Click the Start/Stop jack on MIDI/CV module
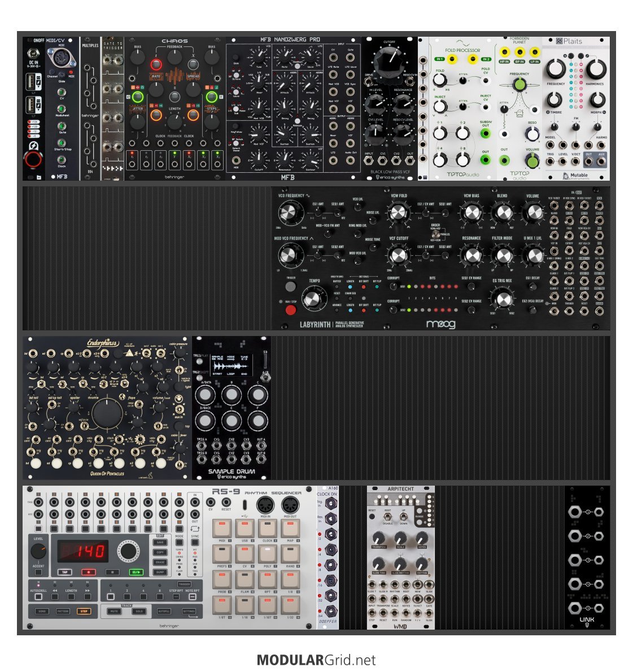 point(62,143)
